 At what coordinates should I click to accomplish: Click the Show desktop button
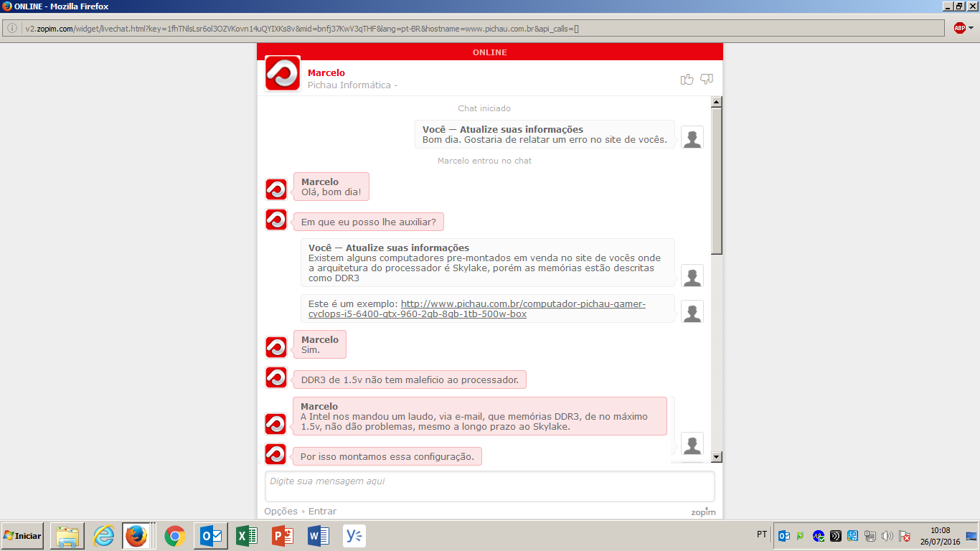click(x=972, y=536)
